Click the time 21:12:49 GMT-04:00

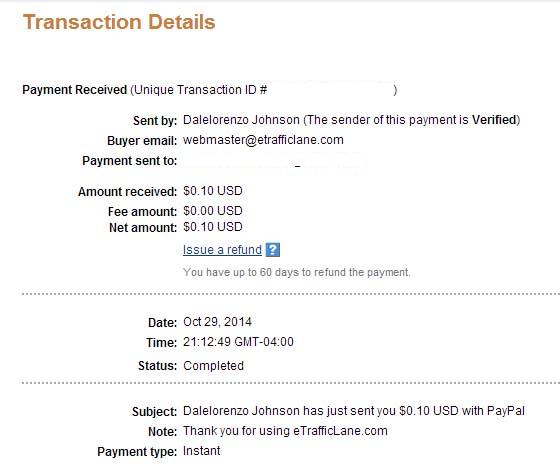point(238,342)
